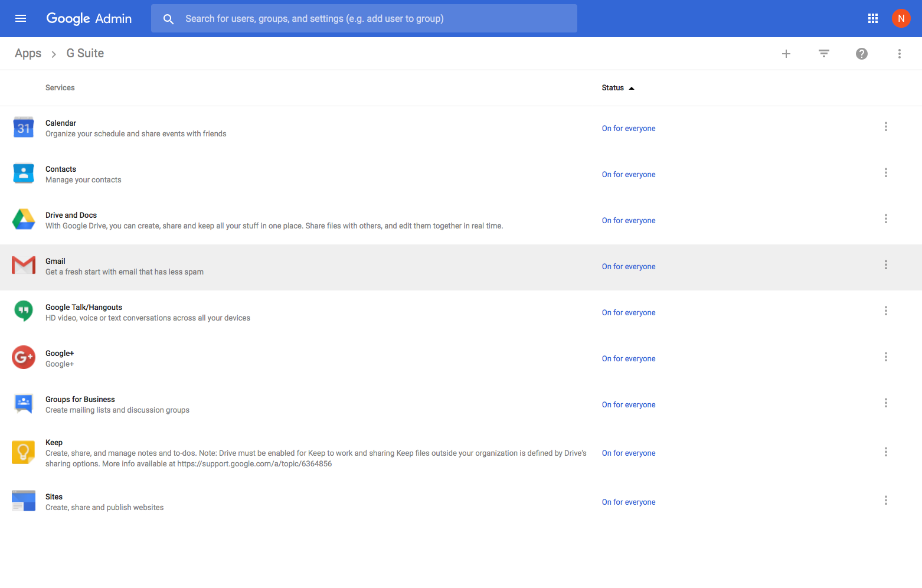The width and height of the screenshot is (922, 588).
Task: Click the Calendar service icon
Action: click(23, 127)
